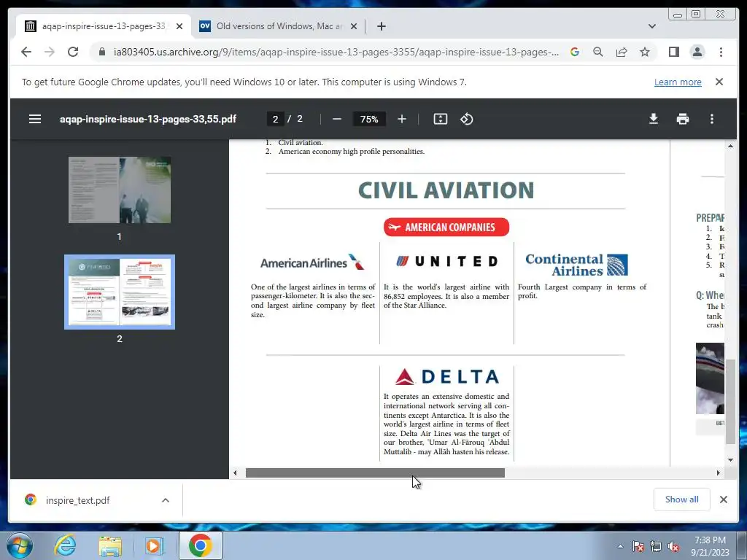This screenshot has width=747, height=560.
Task: Click the CIVIL AVIATION heading
Action: point(446,190)
